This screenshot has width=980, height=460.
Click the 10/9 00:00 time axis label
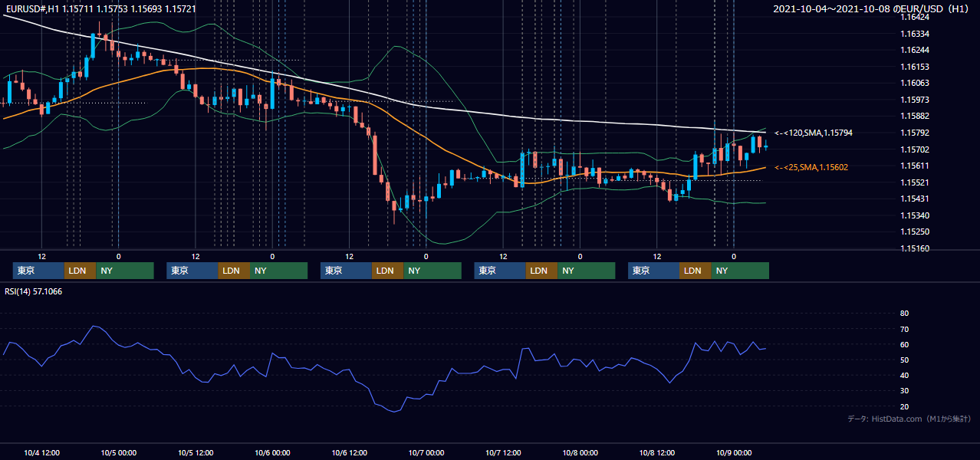pyautogui.click(x=733, y=453)
